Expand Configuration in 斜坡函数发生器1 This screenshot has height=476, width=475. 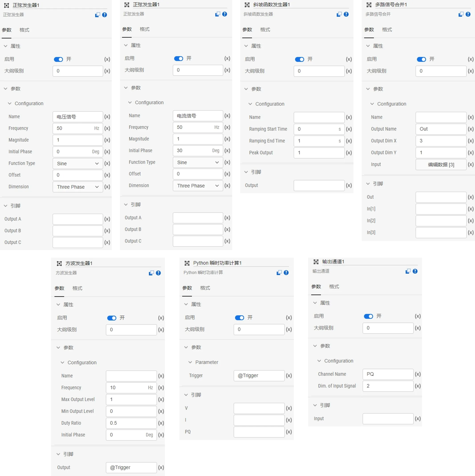[x=266, y=103]
